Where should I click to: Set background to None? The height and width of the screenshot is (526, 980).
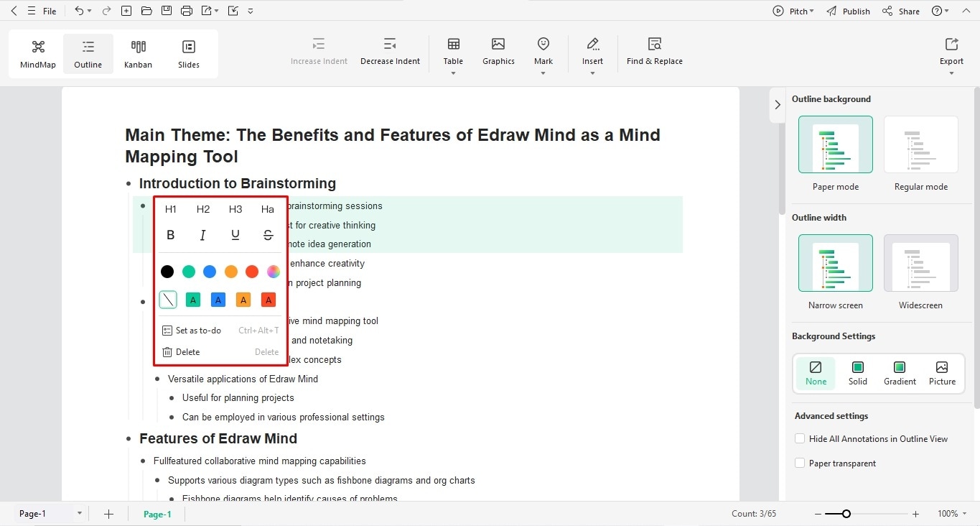[816, 374]
